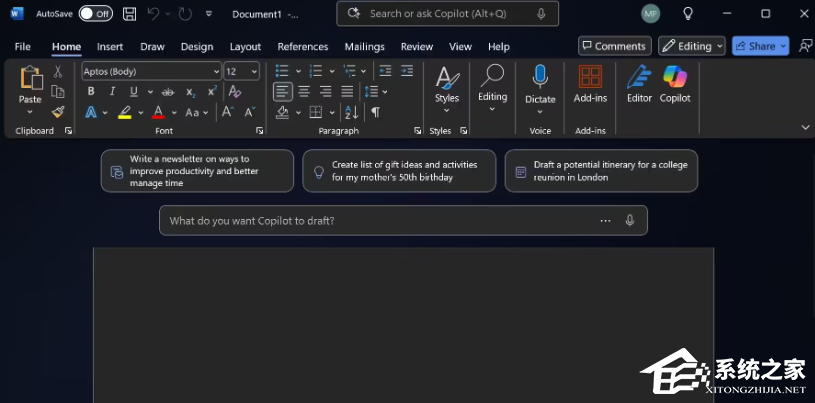Open Copilot from the ribbon
Screen dimensions: 815x403
click(675, 83)
